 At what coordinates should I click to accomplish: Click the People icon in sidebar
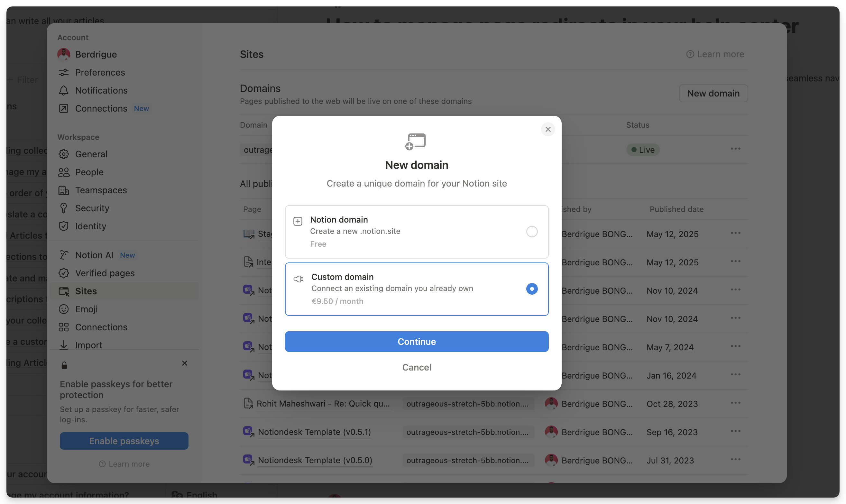click(63, 172)
